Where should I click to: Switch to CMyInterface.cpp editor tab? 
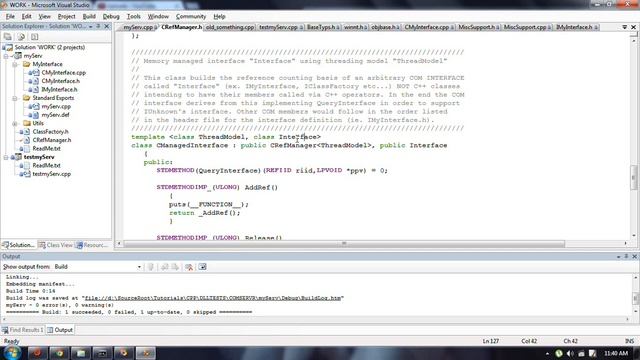pos(429,27)
